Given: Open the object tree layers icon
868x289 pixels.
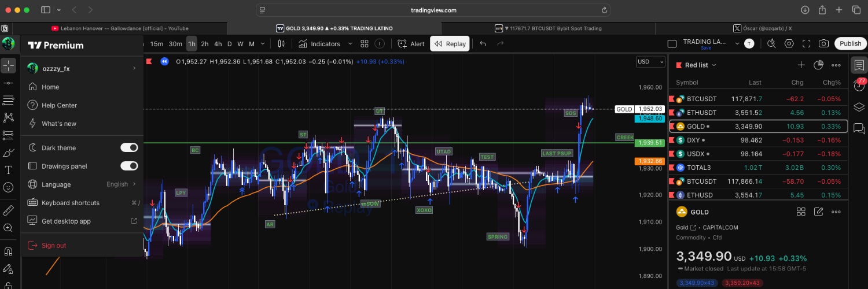Looking at the screenshot, I should [x=859, y=108].
